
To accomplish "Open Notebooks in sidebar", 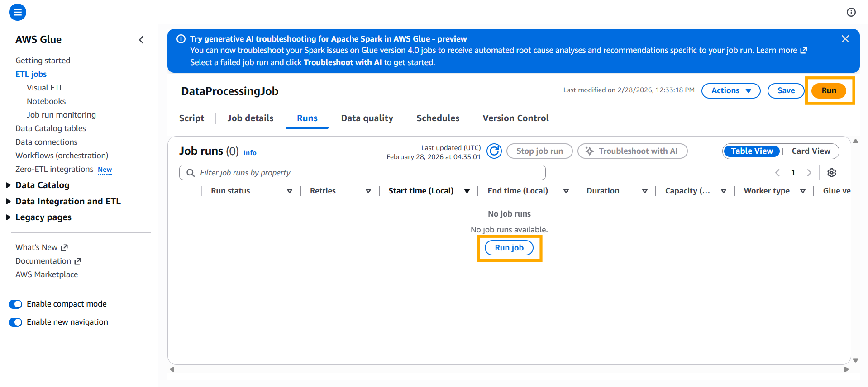I will [46, 101].
